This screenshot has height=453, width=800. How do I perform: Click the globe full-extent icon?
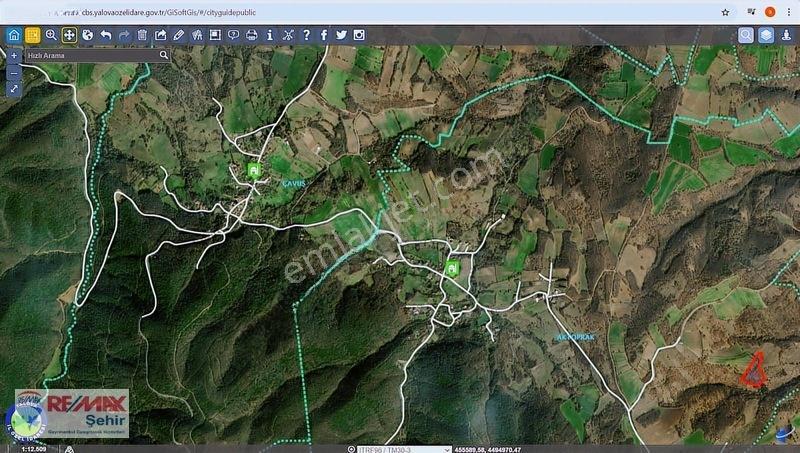(87, 35)
